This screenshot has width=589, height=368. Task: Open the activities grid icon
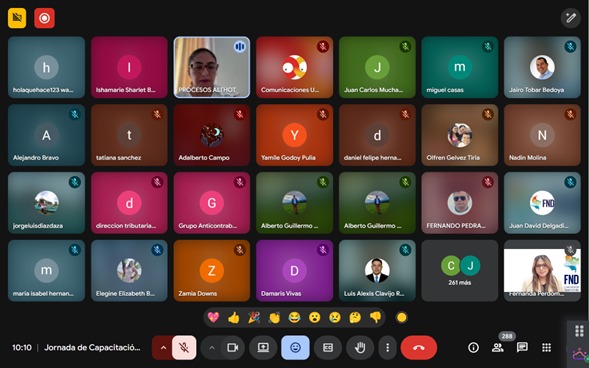[x=547, y=348]
